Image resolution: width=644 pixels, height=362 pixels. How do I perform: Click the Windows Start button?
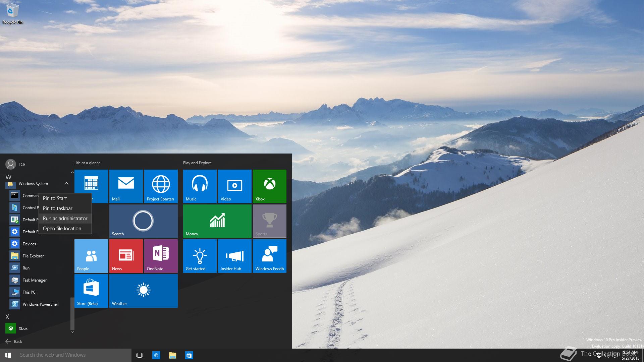click(x=8, y=355)
